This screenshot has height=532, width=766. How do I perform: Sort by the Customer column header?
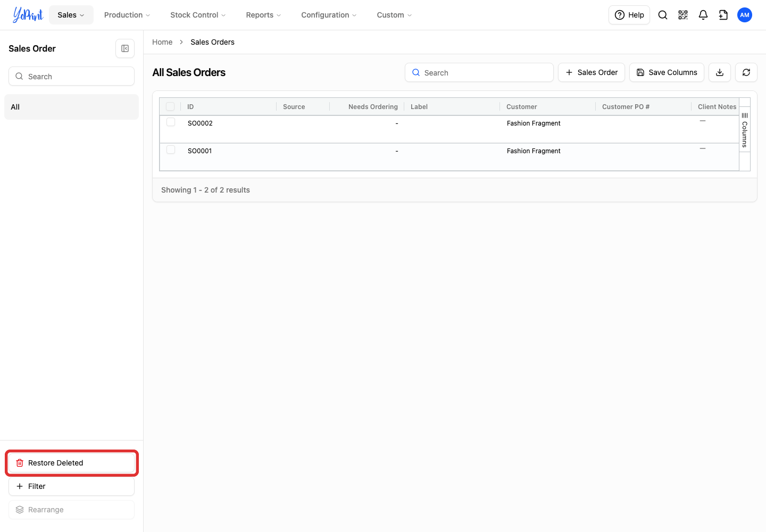click(x=547, y=106)
